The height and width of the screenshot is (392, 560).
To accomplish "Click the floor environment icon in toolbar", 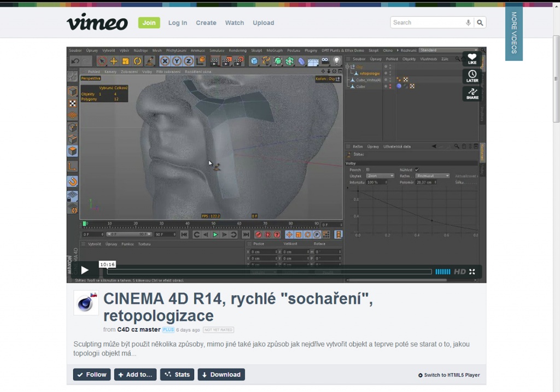I will click(x=313, y=61).
